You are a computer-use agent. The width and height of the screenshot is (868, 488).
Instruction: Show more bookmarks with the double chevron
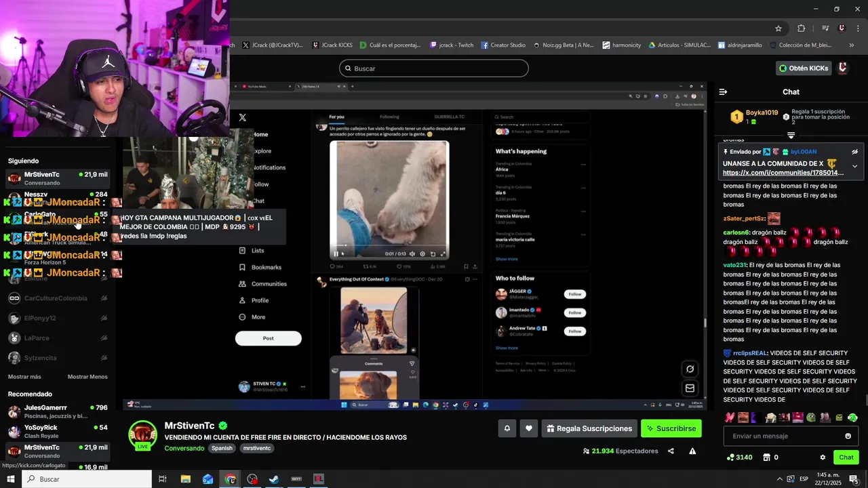coord(851,45)
